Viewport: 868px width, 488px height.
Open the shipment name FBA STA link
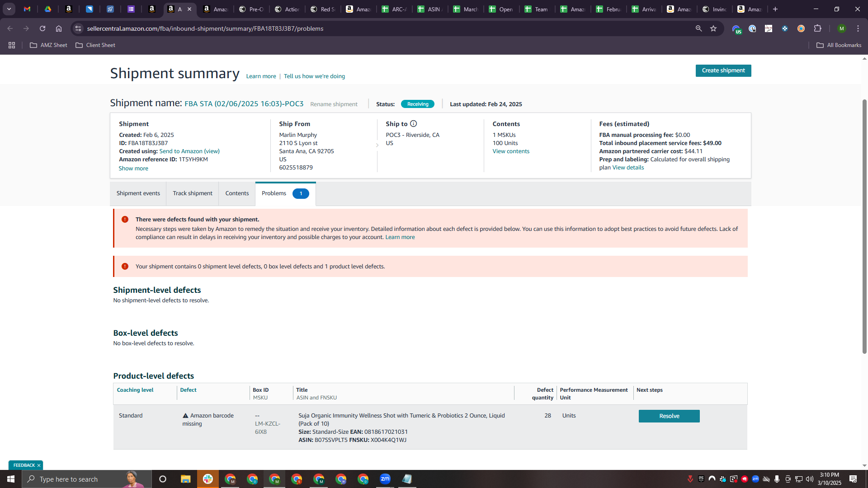(x=244, y=104)
